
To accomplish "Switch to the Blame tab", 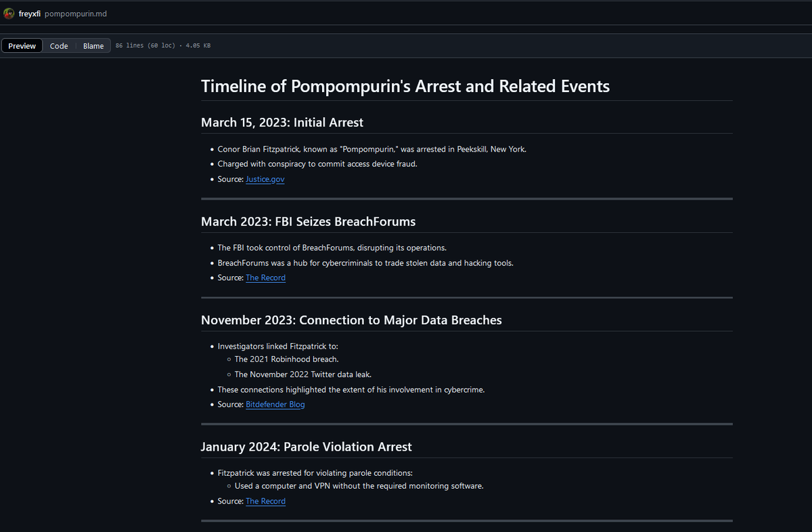I will point(93,46).
